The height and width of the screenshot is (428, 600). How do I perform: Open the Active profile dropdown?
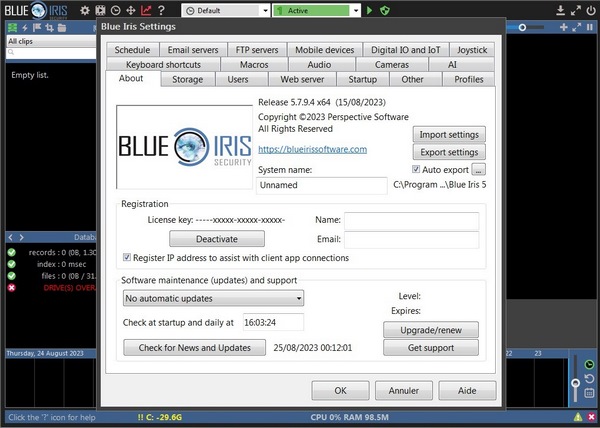316,11
